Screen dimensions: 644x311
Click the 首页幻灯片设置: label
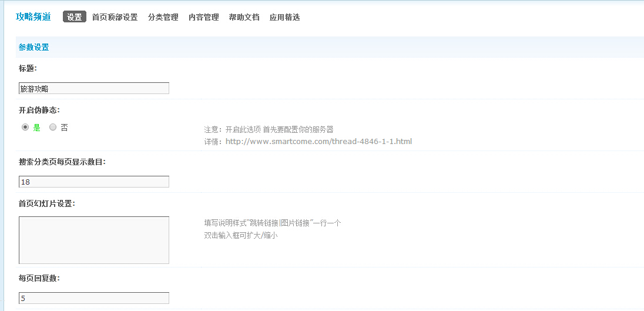click(x=47, y=204)
